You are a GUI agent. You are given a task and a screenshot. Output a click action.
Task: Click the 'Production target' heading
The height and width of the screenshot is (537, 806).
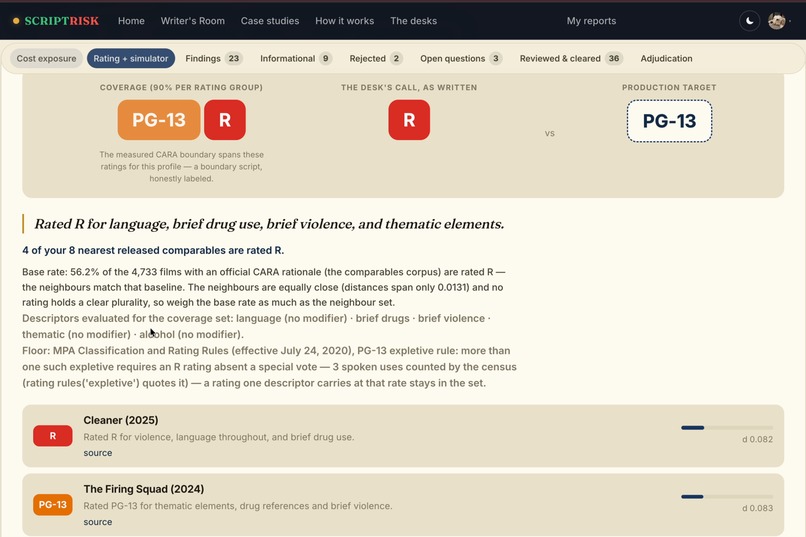(x=669, y=87)
